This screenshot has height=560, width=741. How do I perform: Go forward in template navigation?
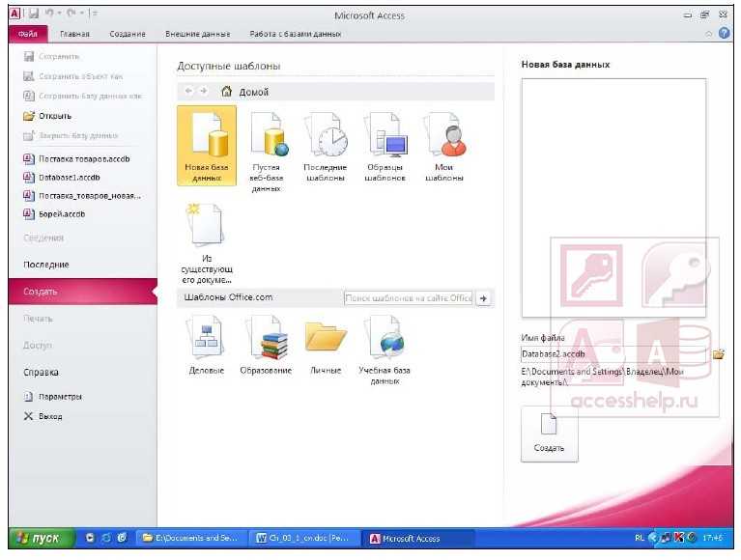tap(203, 91)
